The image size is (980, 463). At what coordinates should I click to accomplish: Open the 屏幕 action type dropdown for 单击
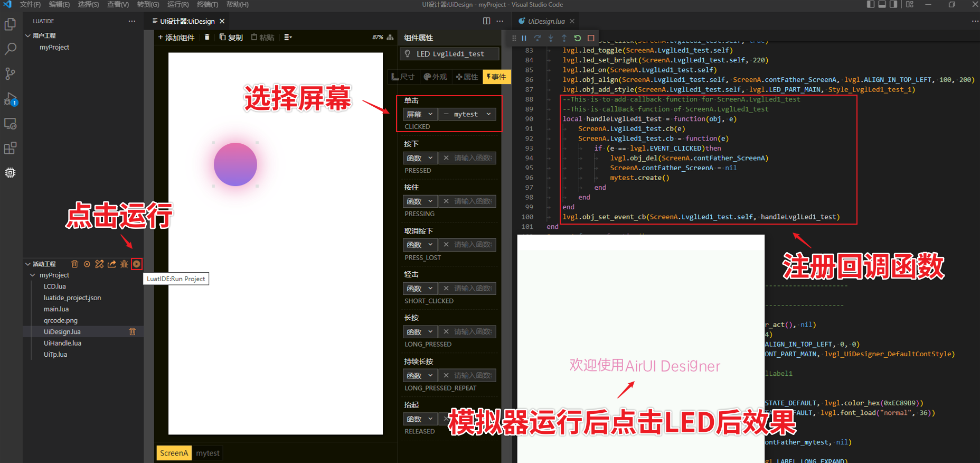tap(420, 114)
